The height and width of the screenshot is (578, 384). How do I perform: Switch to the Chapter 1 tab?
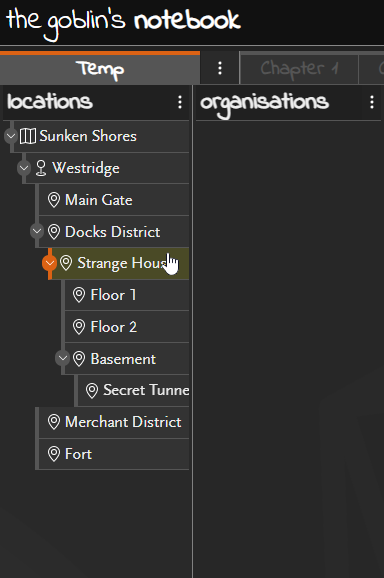click(x=299, y=68)
